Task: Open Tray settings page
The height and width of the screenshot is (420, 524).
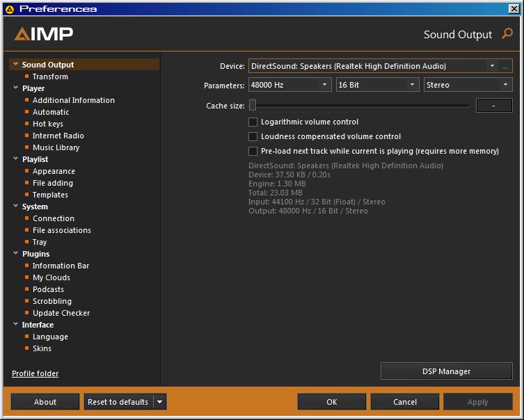Action: (x=40, y=242)
